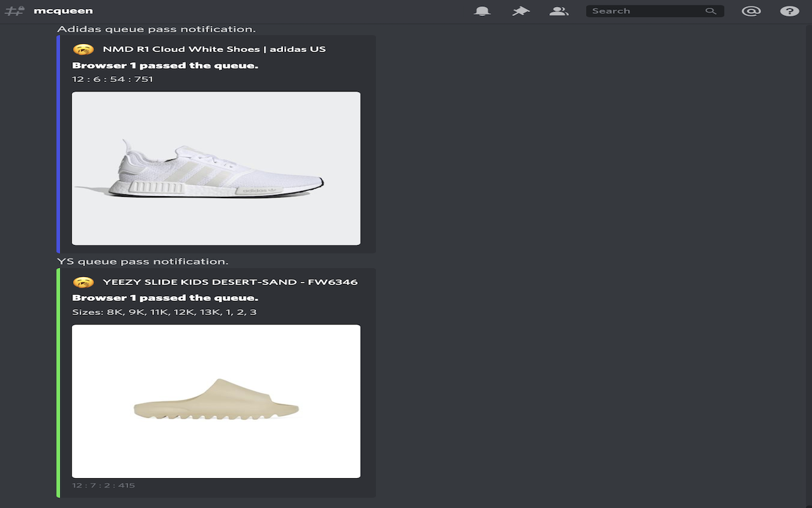The width and height of the screenshot is (812, 508).
Task: Toggle the member list icon
Action: (559, 11)
